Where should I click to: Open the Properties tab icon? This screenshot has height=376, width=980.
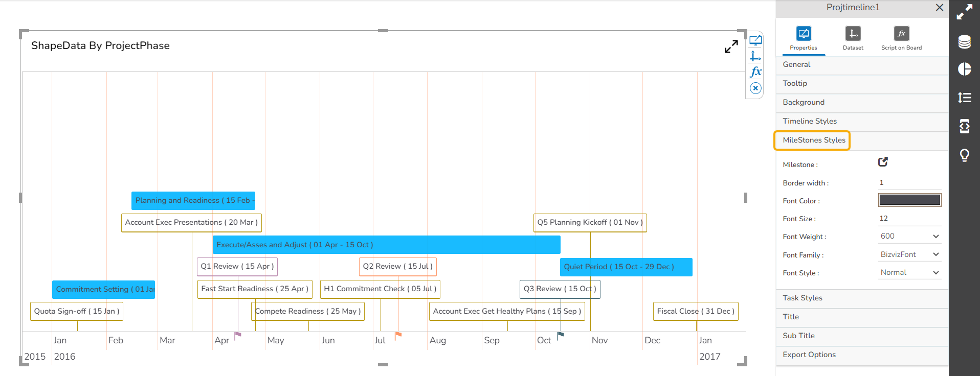click(803, 34)
